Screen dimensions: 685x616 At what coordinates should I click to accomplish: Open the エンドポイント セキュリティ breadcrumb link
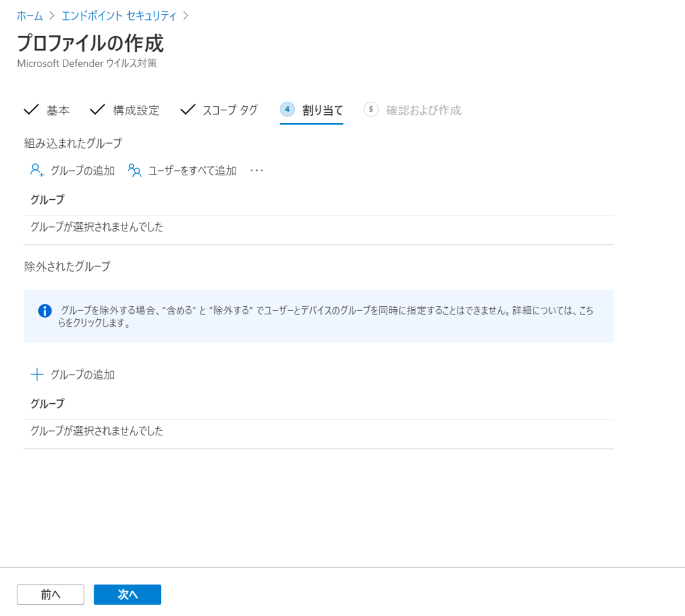(119, 16)
